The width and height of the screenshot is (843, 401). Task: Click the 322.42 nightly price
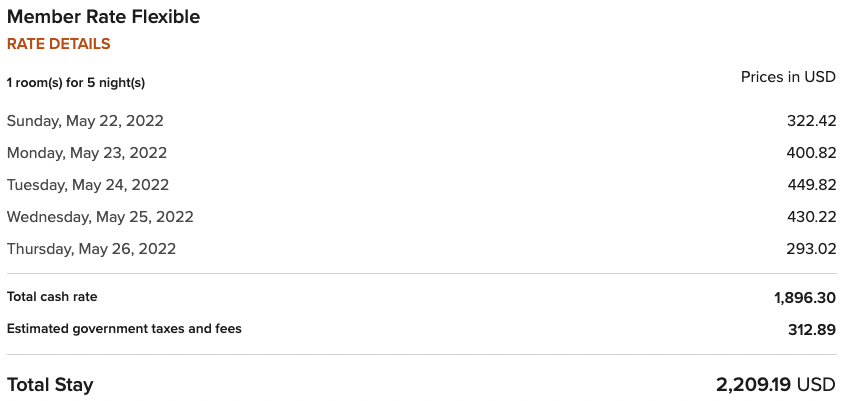tap(810, 121)
